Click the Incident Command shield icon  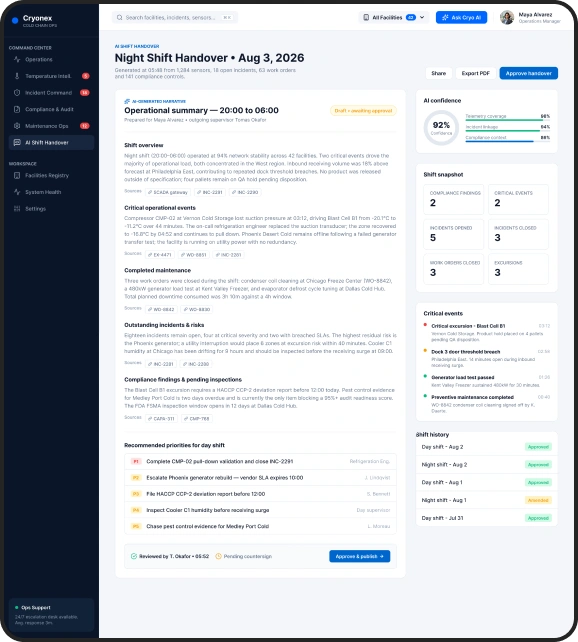tap(17, 93)
